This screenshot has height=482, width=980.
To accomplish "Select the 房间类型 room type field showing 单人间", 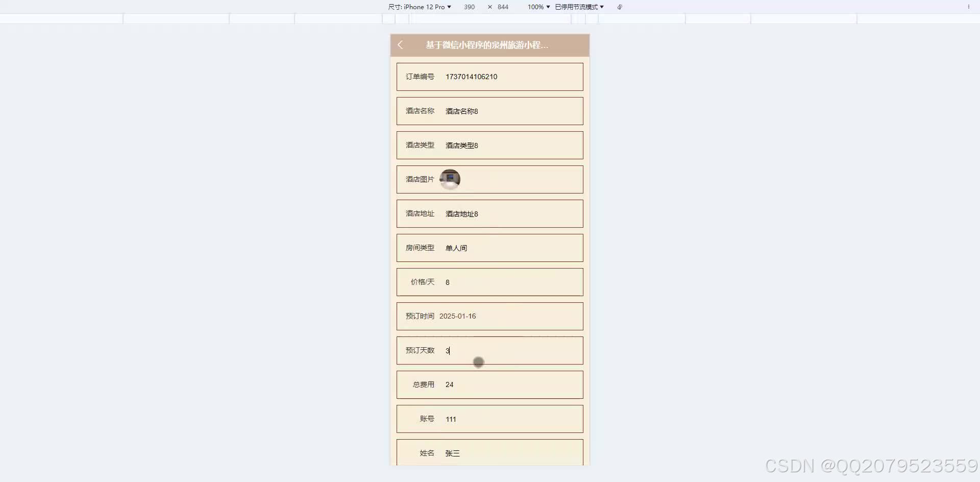I will click(x=489, y=248).
